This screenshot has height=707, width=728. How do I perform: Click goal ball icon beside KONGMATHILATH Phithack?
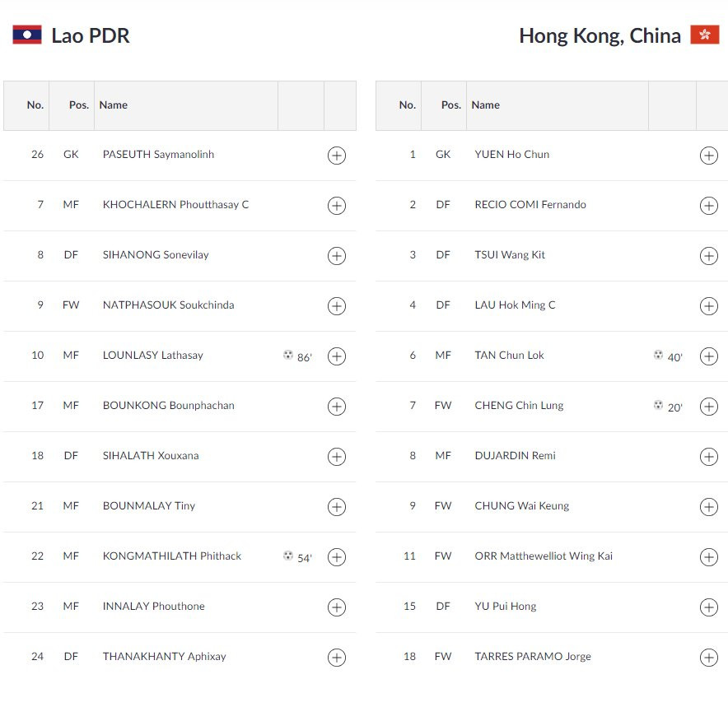(288, 556)
